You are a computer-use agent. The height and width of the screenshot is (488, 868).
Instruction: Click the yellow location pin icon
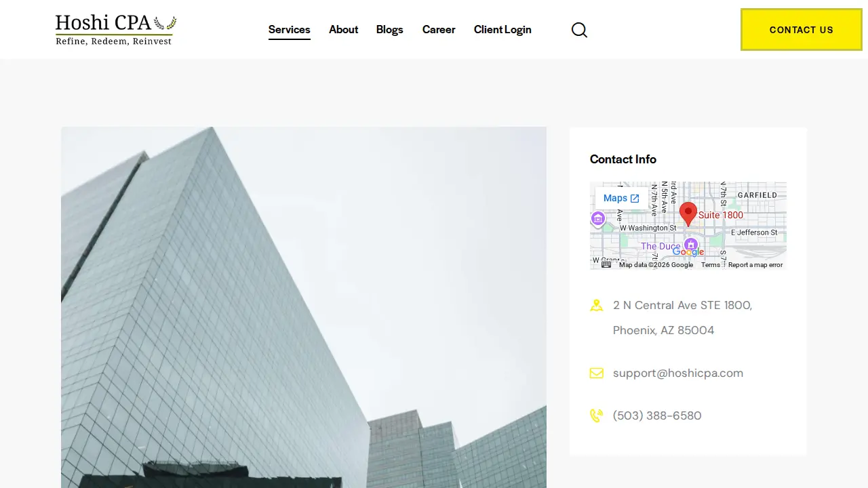(x=597, y=306)
